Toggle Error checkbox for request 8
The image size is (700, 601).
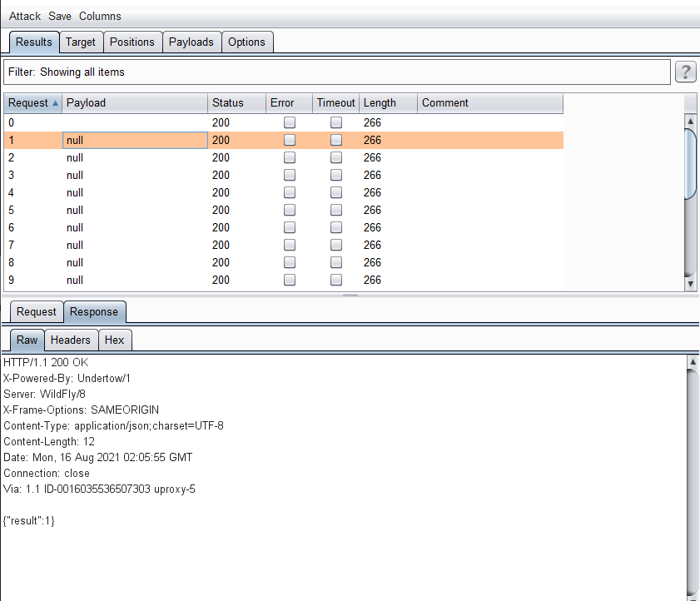click(x=290, y=262)
